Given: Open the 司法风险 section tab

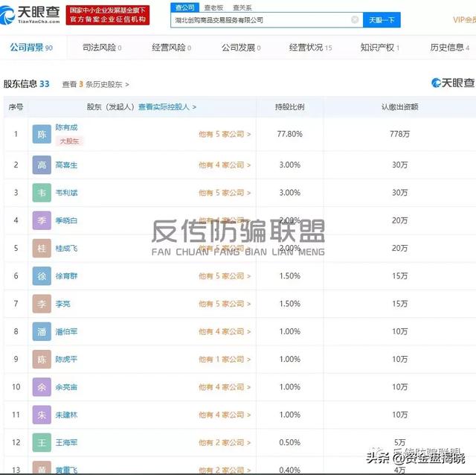Looking at the screenshot, I should 102,48.
